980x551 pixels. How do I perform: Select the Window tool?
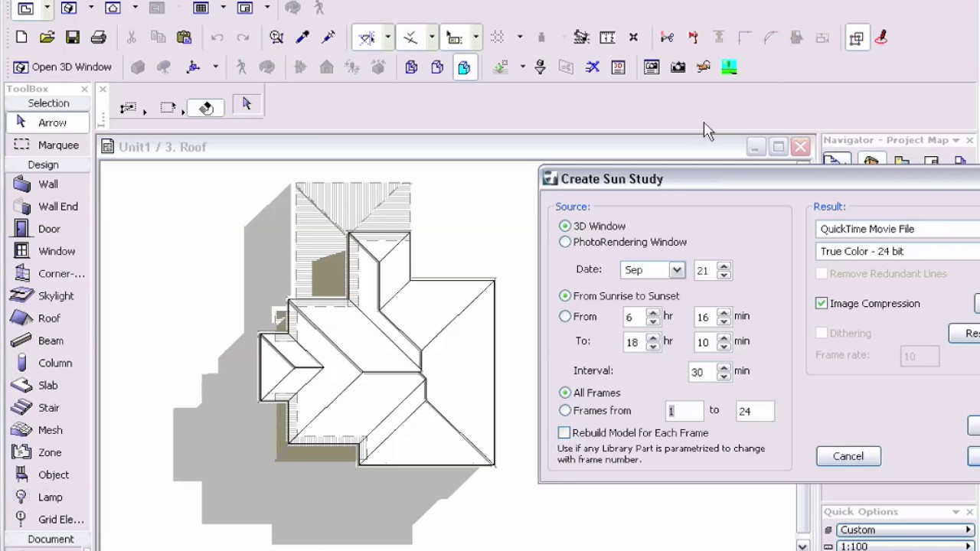(47, 251)
